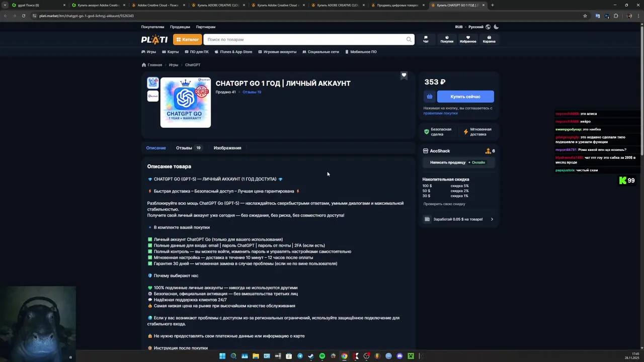Viewport: 644px width, 362px height.
Task: Click the Безопасная сделка shield icon
Action: [427, 132]
